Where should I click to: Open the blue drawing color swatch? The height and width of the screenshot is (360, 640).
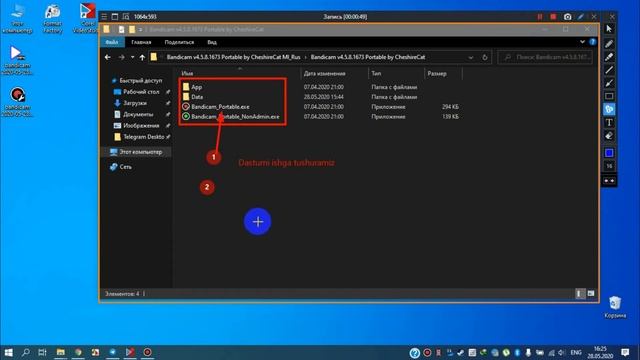tap(609, 153)
